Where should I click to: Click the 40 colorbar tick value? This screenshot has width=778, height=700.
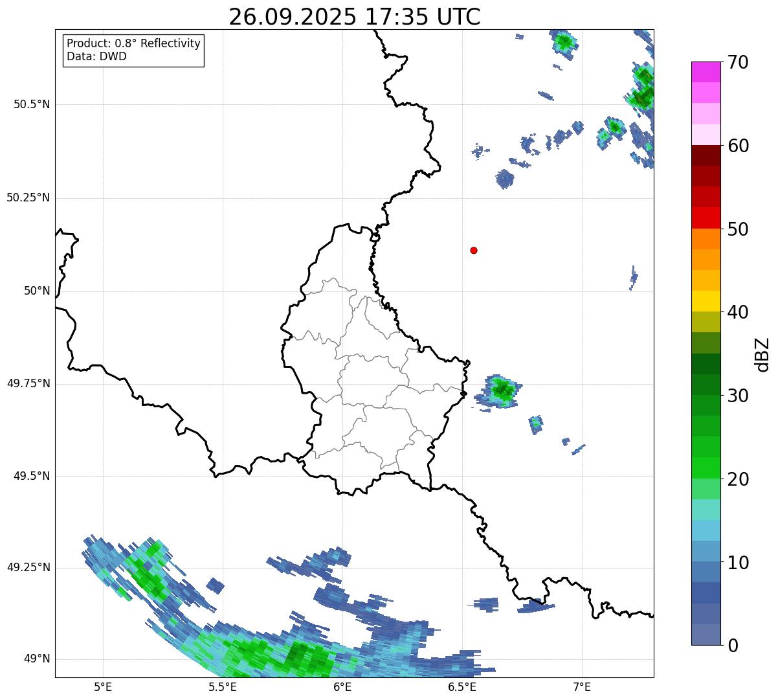pyautogui.click(x=738, y=312)
